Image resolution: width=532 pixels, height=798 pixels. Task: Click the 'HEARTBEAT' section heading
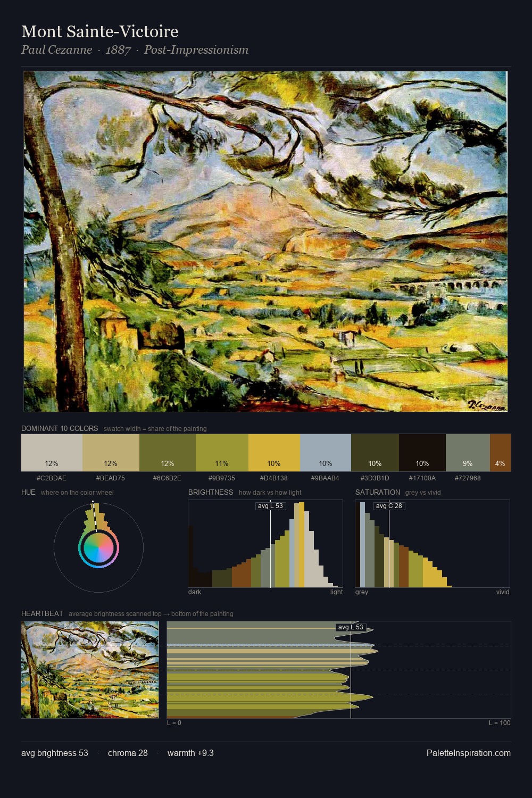42,613
